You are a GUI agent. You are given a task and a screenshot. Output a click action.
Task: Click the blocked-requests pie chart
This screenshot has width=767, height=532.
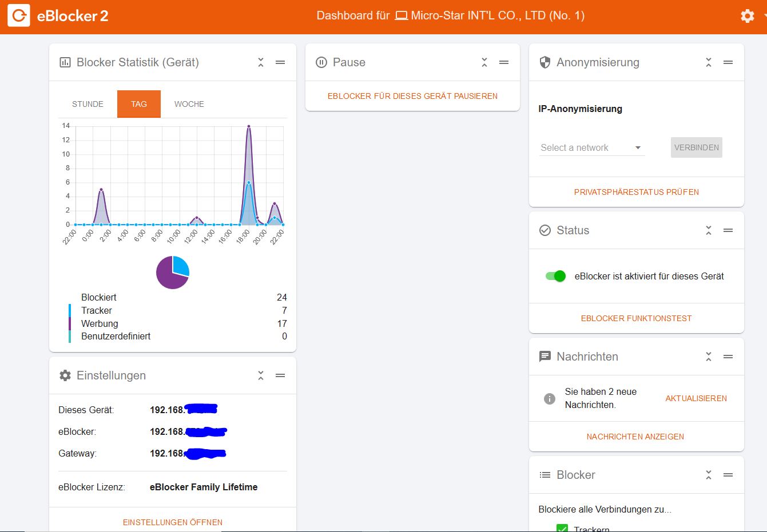tap(173, 273)
